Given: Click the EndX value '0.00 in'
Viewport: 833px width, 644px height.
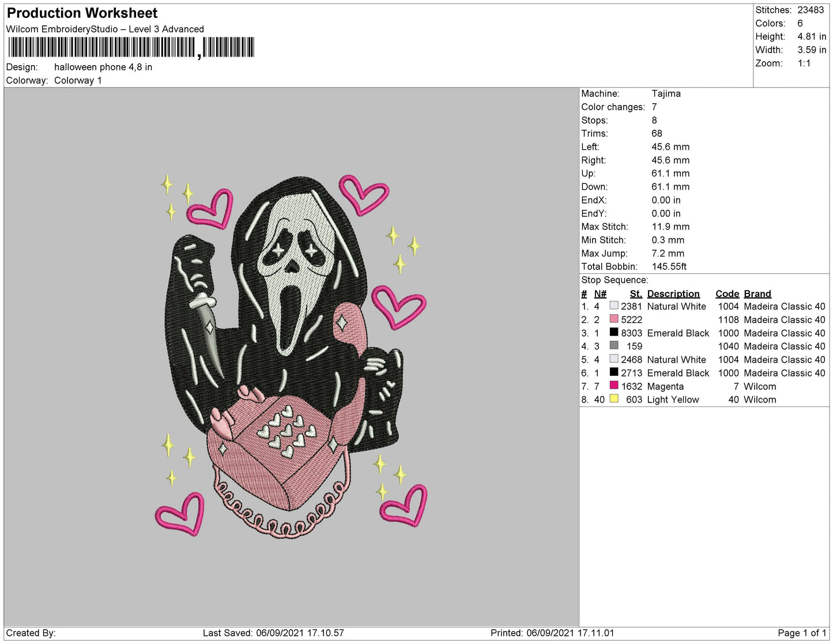Looking at the screenshot, I should [666, 200].
